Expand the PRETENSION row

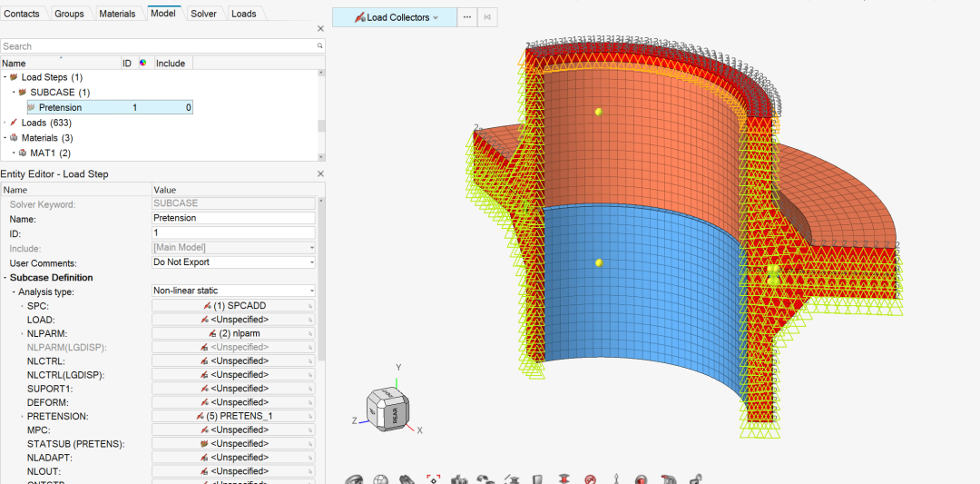point(23,416)
